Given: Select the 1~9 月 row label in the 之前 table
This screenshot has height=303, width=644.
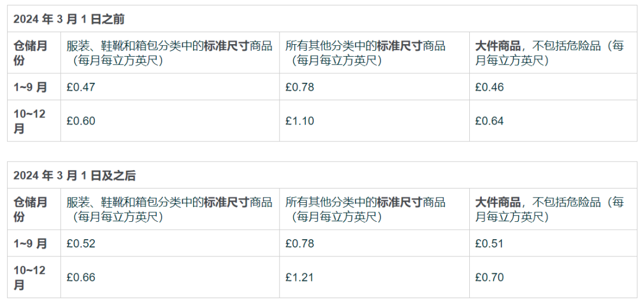Looking at the screenshot, I should click(30, 87).
